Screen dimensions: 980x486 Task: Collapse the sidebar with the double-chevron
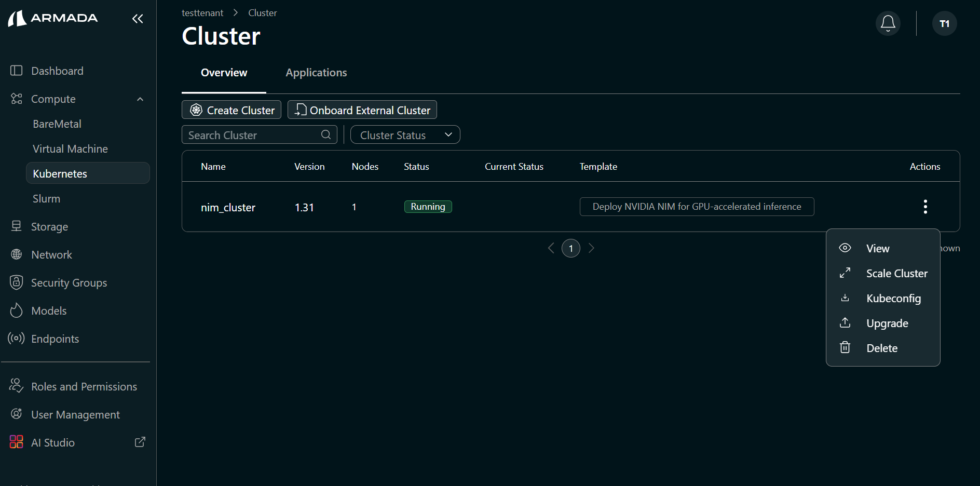pyautogui.click(x=137, y=19)
